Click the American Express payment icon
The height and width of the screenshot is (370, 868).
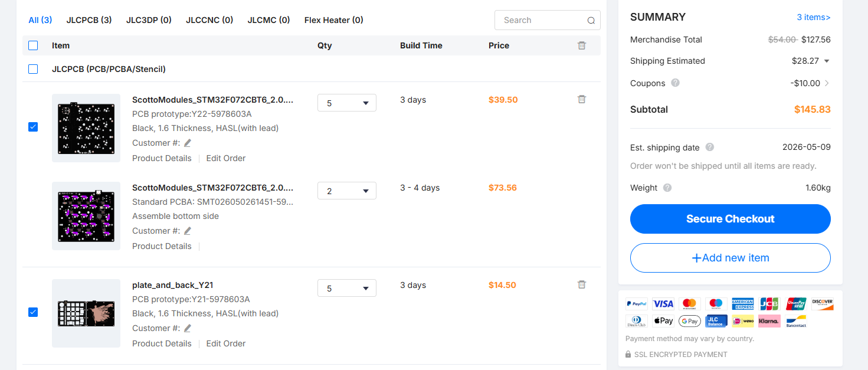743,304
